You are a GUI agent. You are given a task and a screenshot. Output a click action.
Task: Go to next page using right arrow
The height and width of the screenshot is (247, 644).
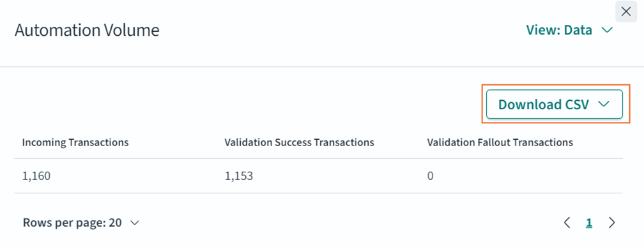point(612,222)
